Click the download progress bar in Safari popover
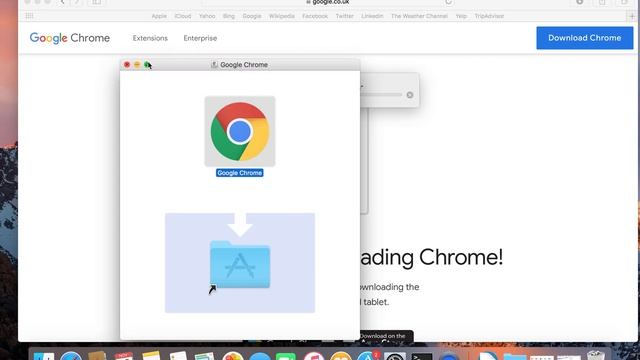Viewport: 640px width, 360px height. (381, 95)
